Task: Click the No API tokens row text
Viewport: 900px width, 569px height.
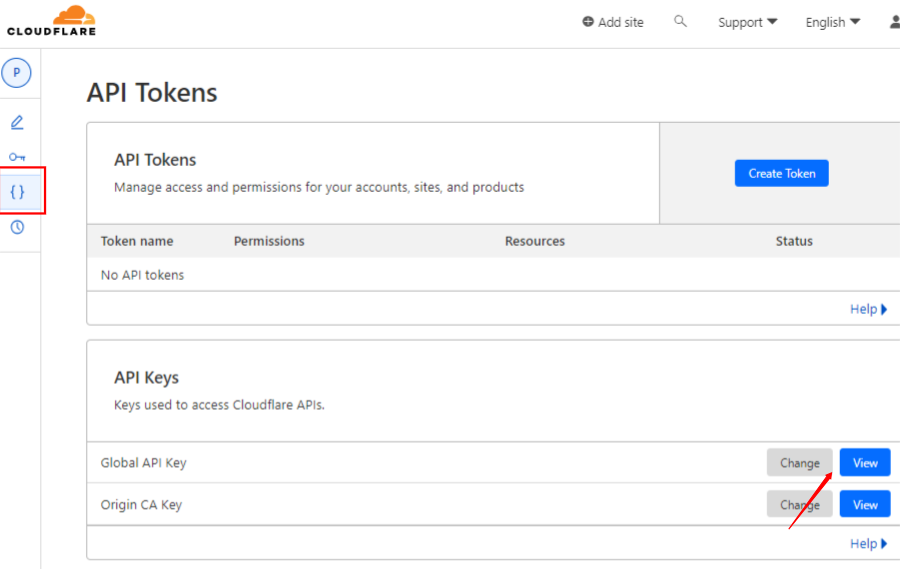Action: (x=142, y=275)
